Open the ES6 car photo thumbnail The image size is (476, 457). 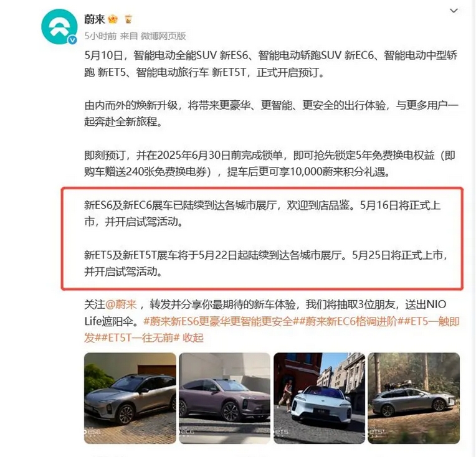[x=130, y=398]
